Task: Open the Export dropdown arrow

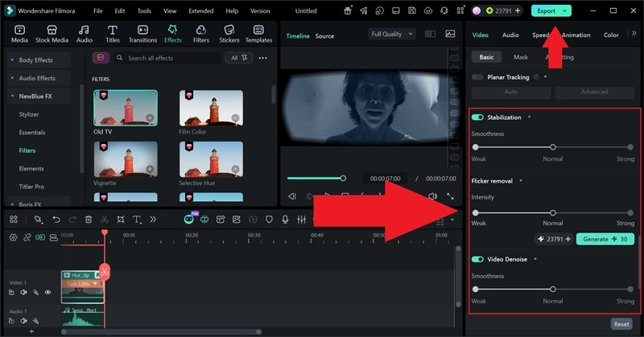Action: (565, 10)
